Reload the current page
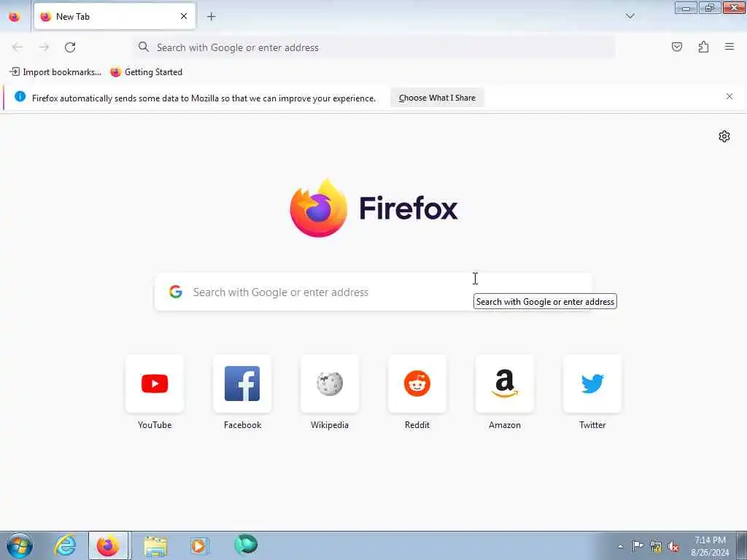The width and height of the screenshot is (747, 560). click(70, 47)
